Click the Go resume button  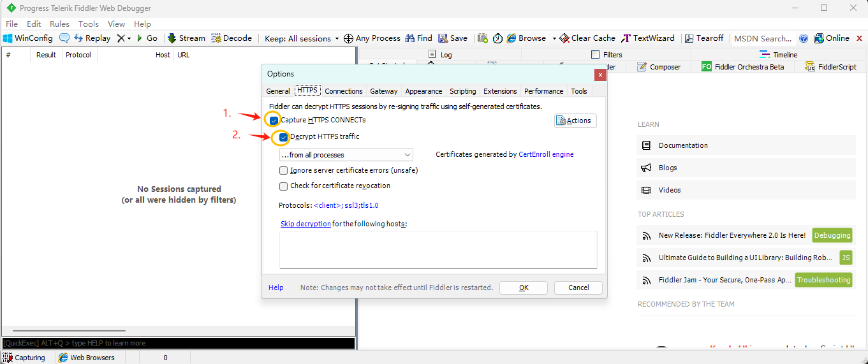147,38
